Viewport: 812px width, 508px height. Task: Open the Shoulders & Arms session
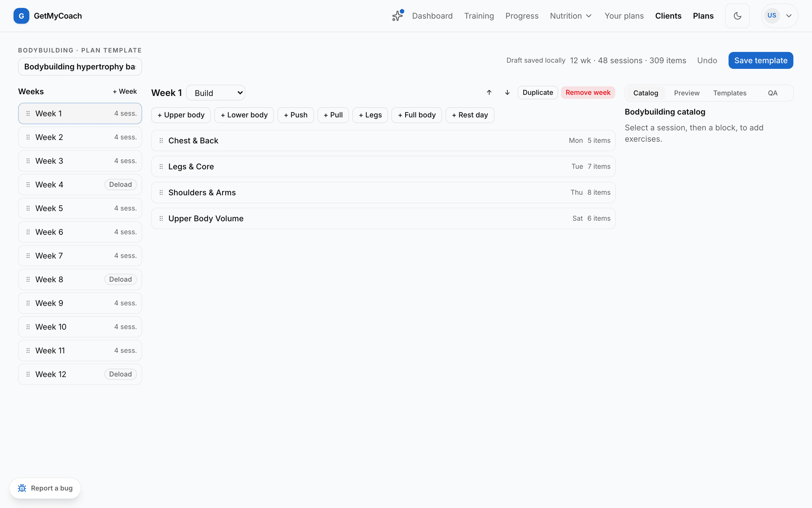click(383, 192)
